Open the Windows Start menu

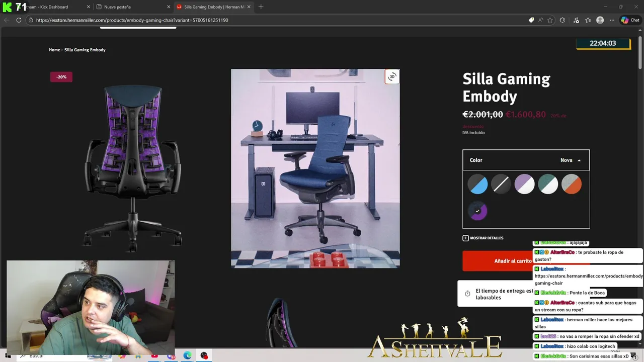8,355
